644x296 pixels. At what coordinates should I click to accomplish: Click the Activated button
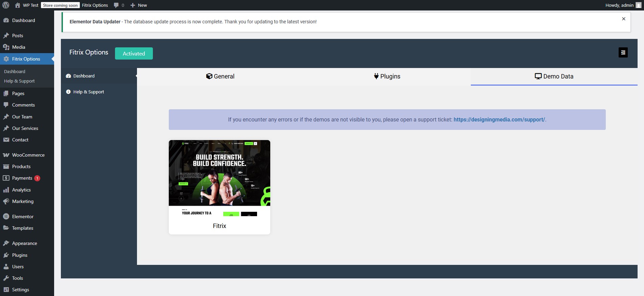click(134, 53)
